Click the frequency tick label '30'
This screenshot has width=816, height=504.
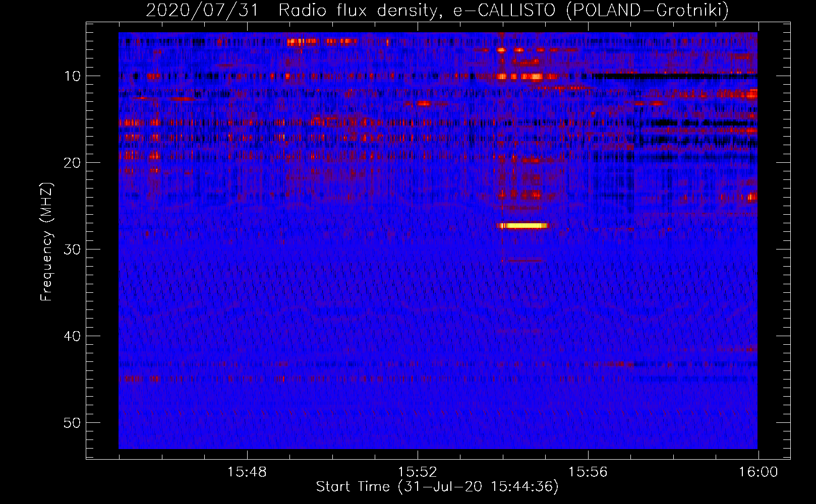[73, 249]
